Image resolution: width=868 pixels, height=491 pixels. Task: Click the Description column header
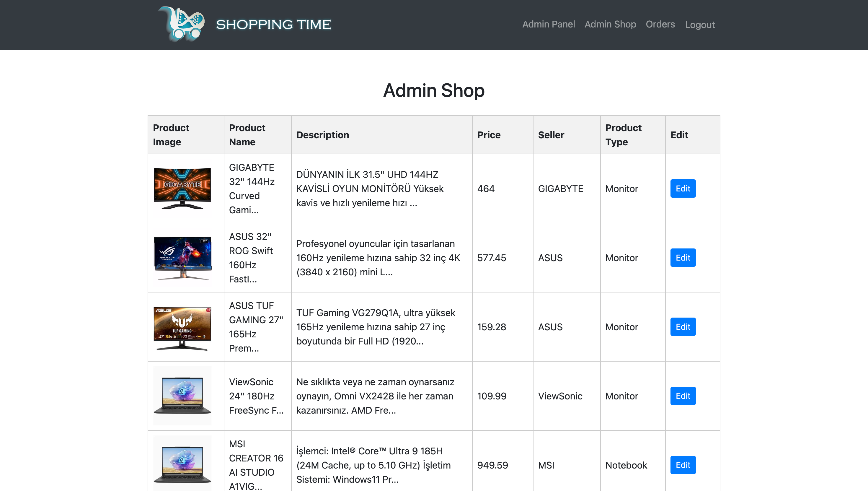point(381,135)
